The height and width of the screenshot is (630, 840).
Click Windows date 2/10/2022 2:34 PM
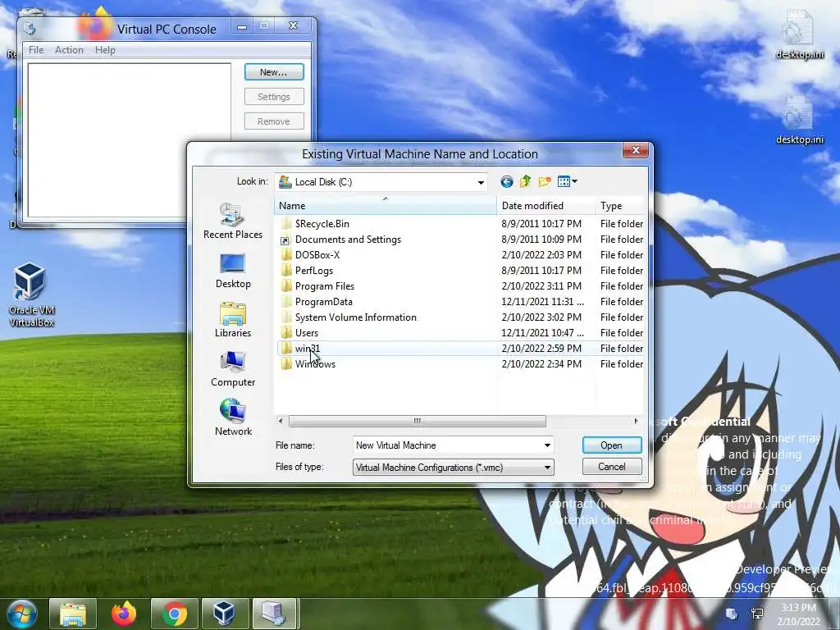(541, 363)
